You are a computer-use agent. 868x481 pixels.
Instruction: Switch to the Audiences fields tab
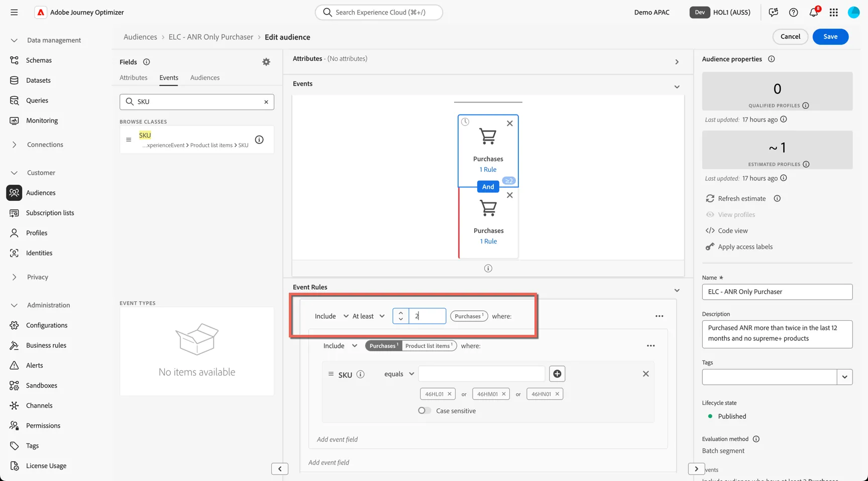205,78
